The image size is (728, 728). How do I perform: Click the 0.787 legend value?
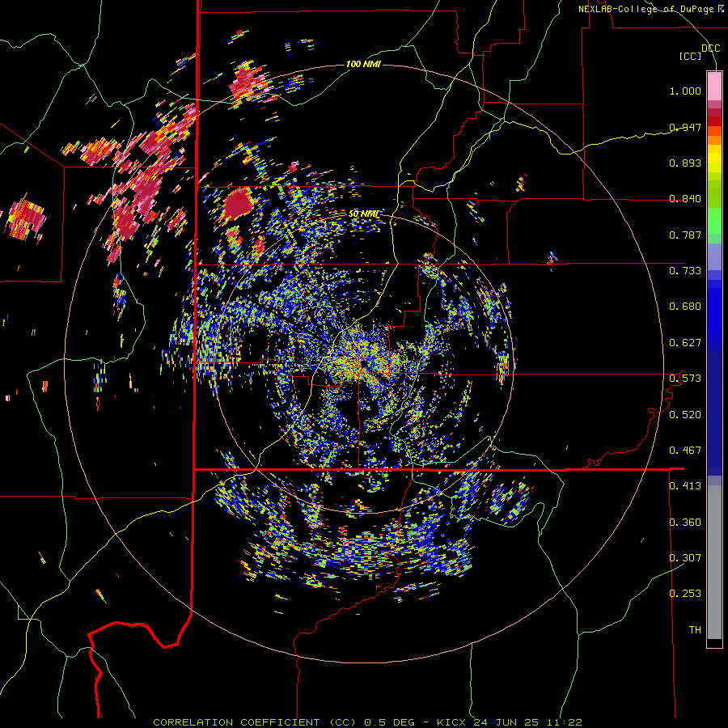[685, 235]
